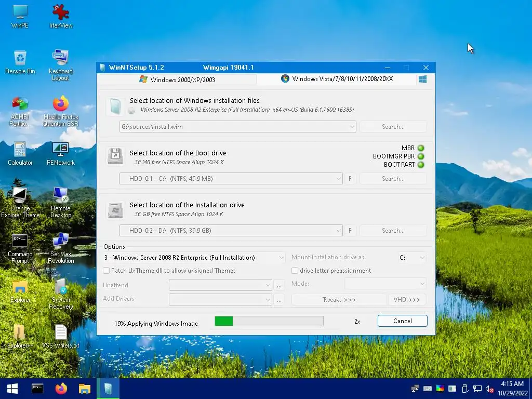Click the BOOT PART status indicator
This screenshot has width=532, height=399.
click(421, 165)
